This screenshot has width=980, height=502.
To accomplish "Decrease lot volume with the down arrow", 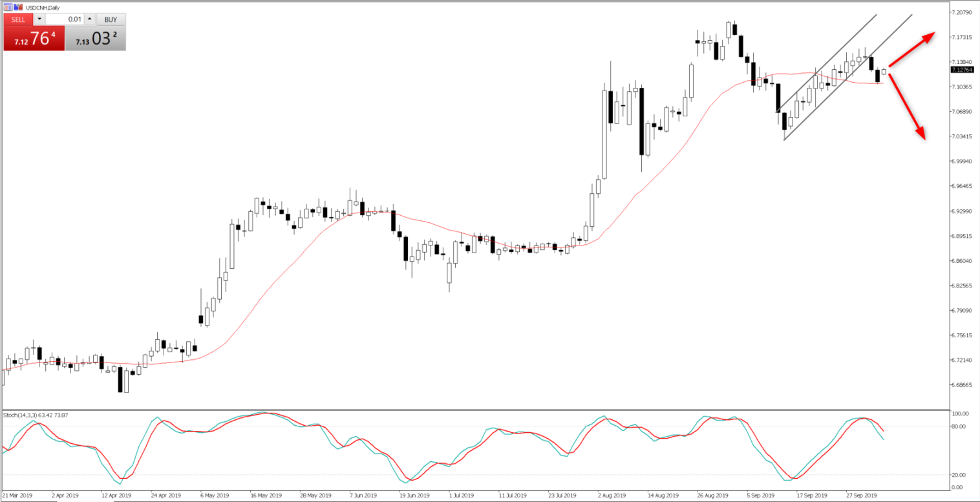I will click(x=39, y=19).
